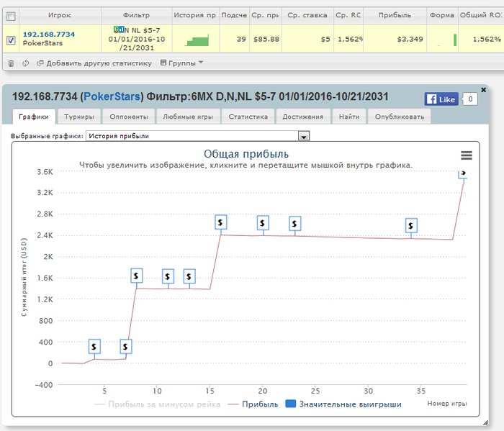Click the Like count bubble showing 0
504x431 pixels.
click(x=470, y=99)
